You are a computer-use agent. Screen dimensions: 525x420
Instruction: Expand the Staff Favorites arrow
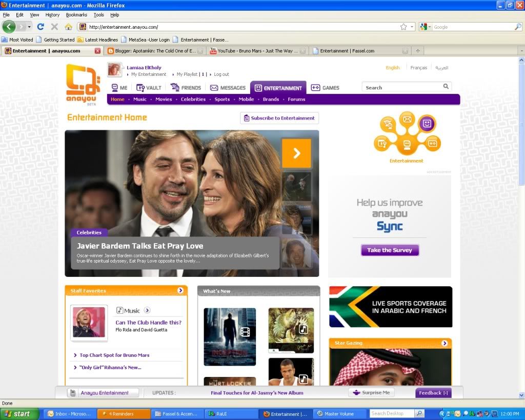point(180,290)
